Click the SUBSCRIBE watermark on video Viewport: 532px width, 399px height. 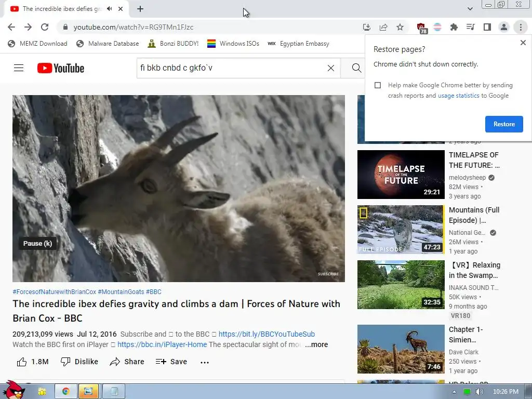(328, 274)
